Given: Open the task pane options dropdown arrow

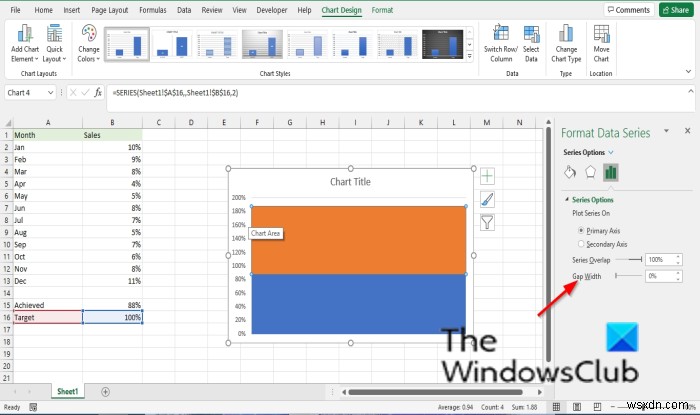Looking at the screenshot, I should 666,131.
